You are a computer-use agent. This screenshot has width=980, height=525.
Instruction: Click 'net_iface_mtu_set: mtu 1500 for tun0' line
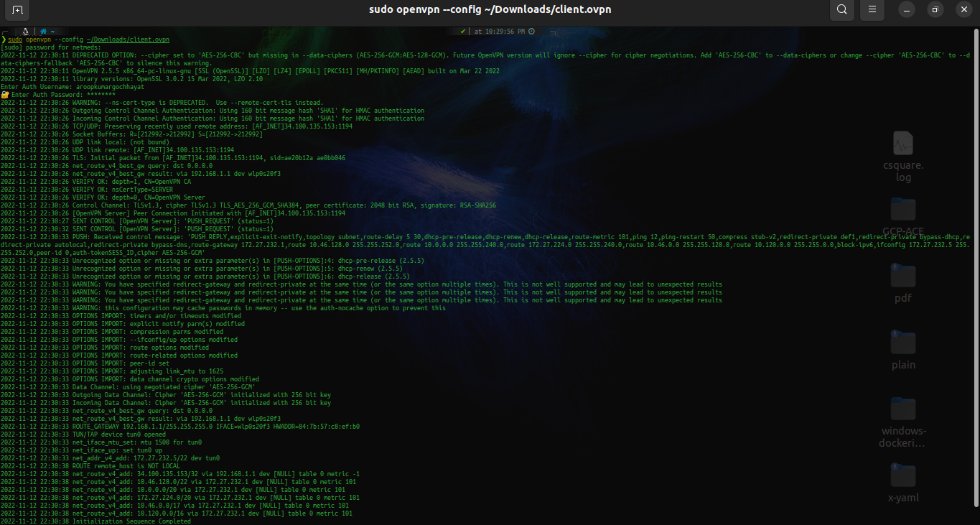pyautogui.click(x=101, y=442)
